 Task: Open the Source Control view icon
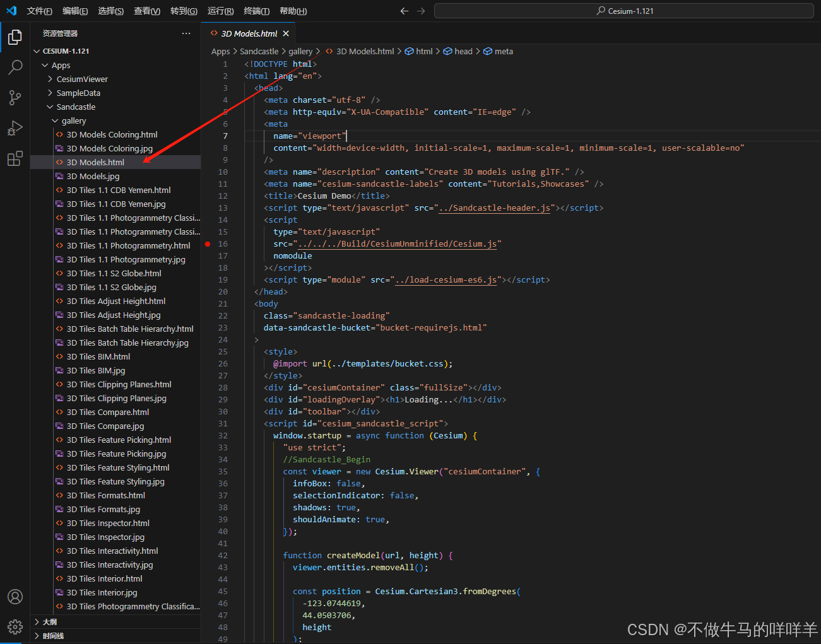click(x=15, y=97)
